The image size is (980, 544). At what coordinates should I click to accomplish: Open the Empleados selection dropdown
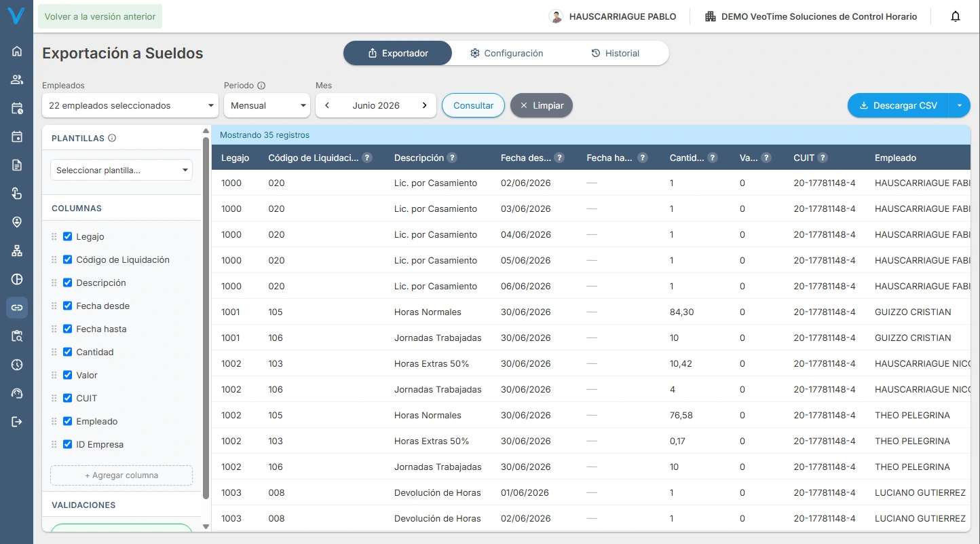(x=130, y=105)
